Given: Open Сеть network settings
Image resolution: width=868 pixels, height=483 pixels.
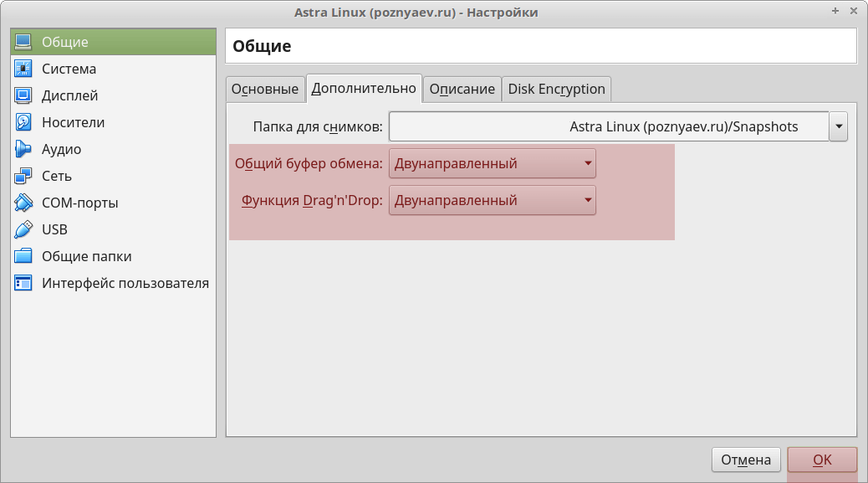Looking at the screenshot, I should (x=113, y=176).
